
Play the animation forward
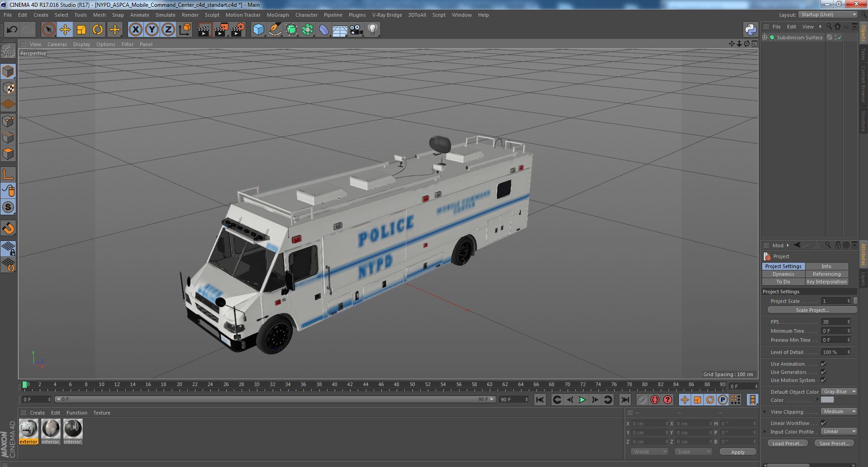pos(583,400)
